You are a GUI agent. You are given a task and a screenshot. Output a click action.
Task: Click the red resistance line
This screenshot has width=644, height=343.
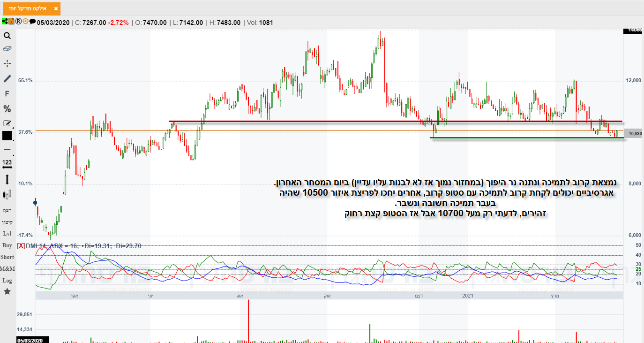point(395,122)
